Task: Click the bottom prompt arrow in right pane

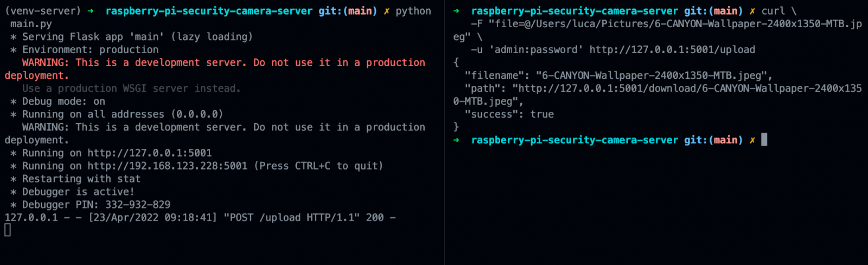Action: click(456, 140)
